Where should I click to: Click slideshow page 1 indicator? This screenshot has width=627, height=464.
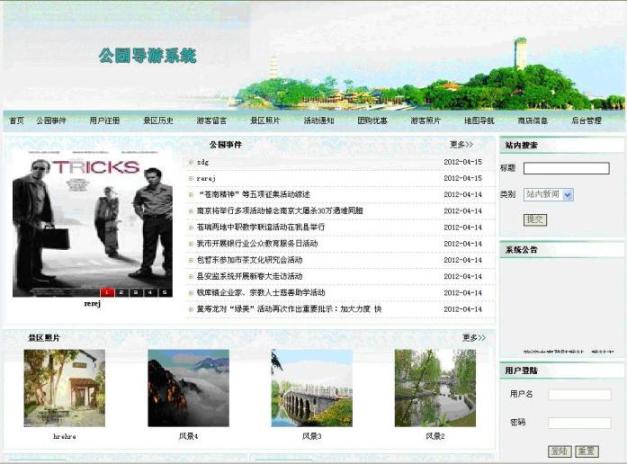click(x=106, y=292)
